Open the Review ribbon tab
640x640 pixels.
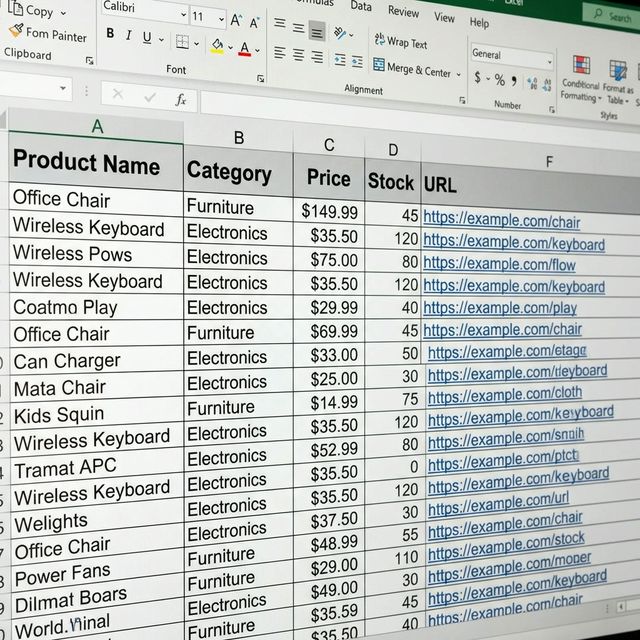point(403,11)
